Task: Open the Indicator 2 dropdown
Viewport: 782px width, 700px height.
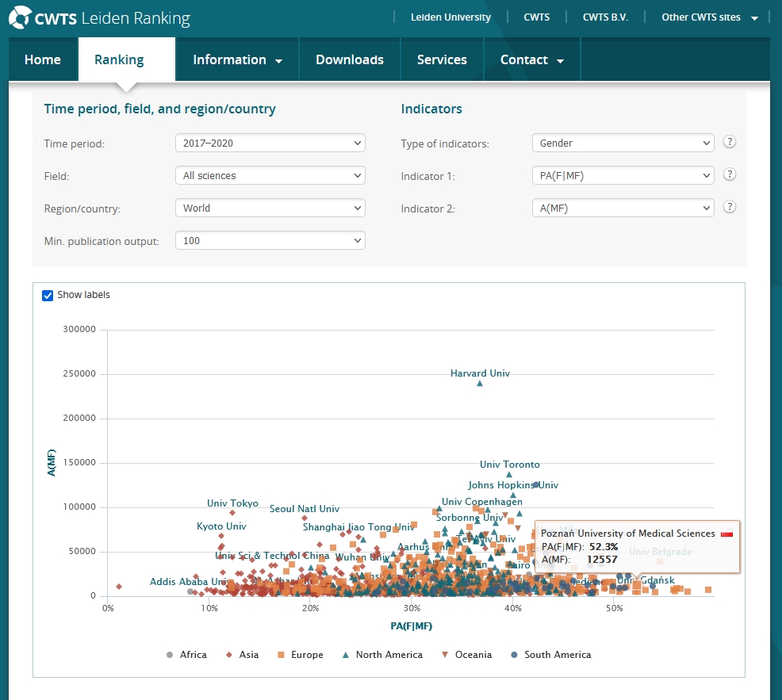Action: pyautogui.click(x=623, y=208)
